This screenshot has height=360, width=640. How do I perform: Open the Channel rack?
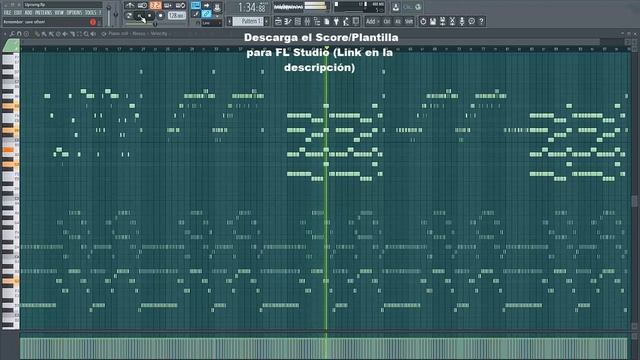(x=298, y=21)
